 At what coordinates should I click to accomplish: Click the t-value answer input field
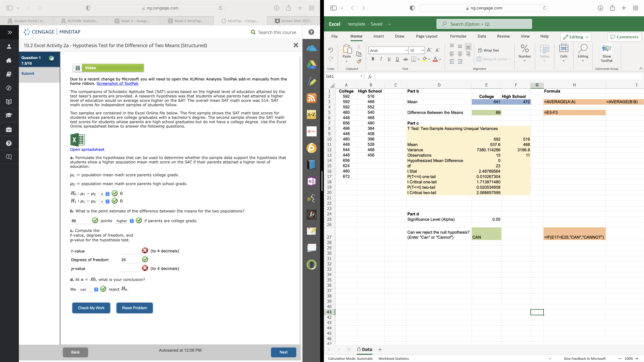pyautogui.click(x=130, y=251)
